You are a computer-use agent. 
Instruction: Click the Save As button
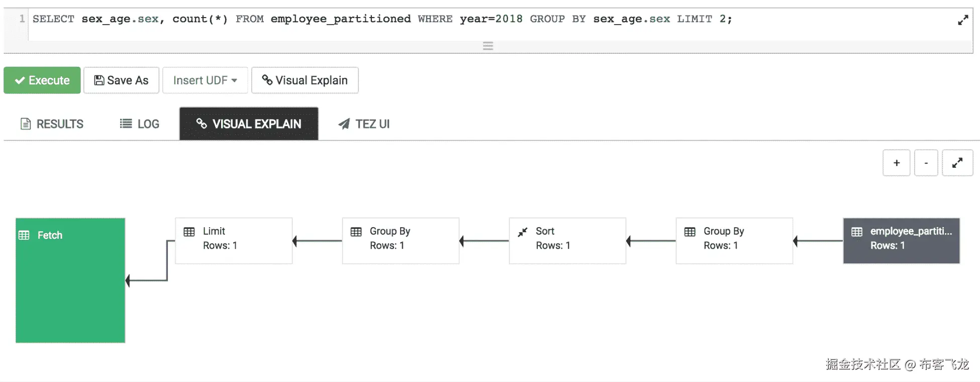pyautogui.click(x=121, y=80)
